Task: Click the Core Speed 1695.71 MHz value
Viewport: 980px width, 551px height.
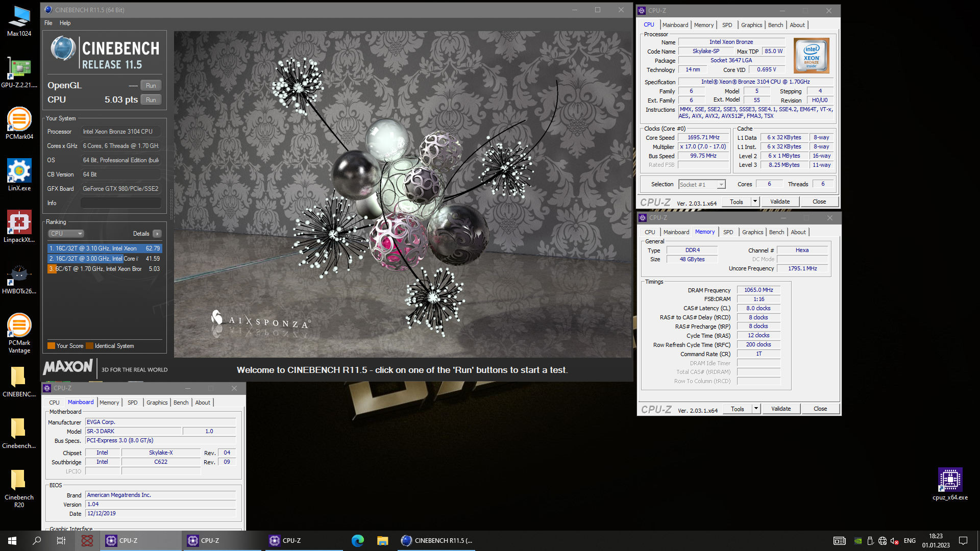Action: (703, 138)
